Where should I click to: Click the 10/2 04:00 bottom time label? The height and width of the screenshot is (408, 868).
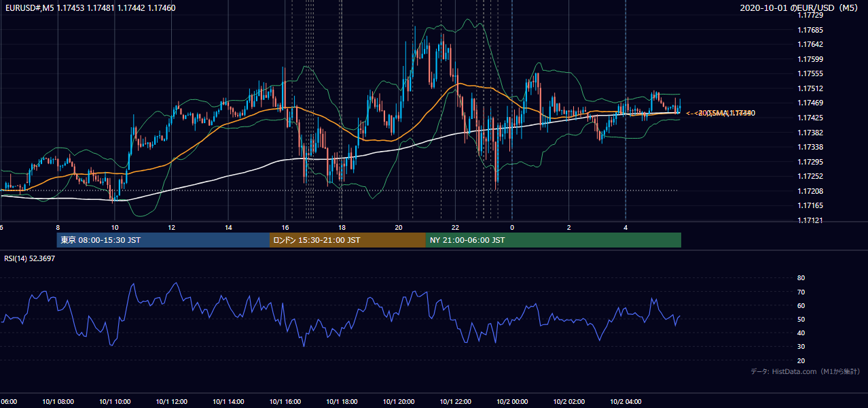(x=626, y=402)
